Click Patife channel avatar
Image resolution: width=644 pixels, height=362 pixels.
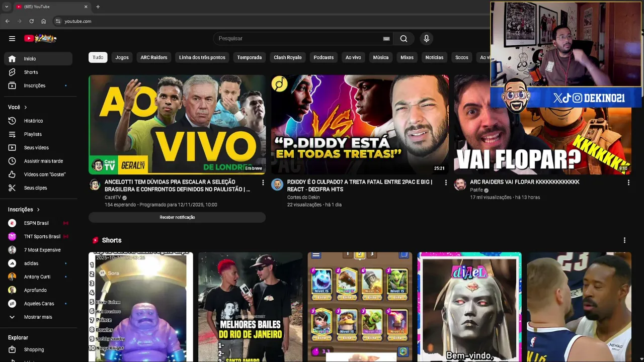tap(460, 185)
